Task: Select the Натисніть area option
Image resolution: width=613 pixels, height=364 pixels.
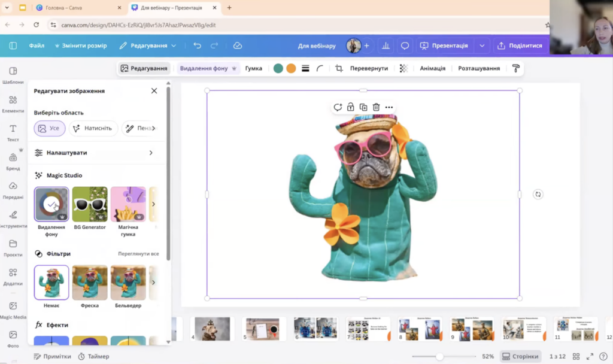Action: [93, 128]
